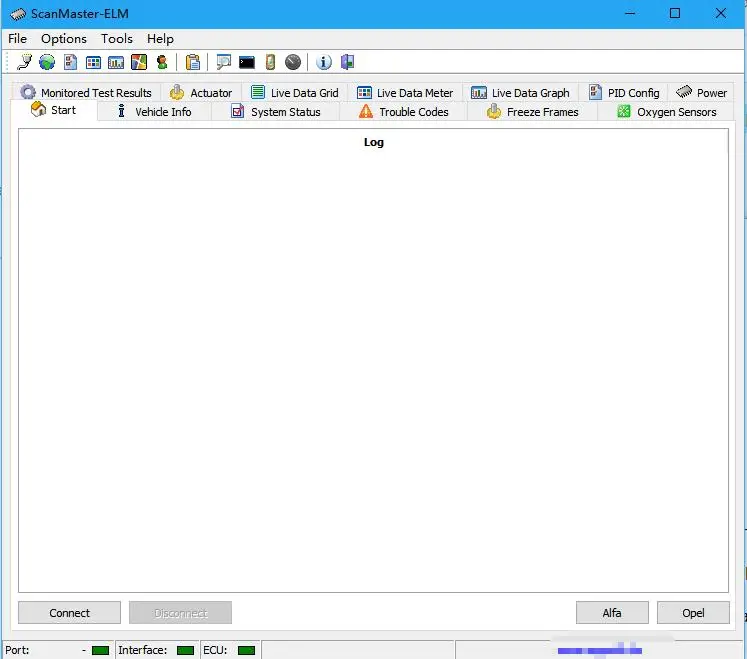Click the connect cable plug toolbar icon
The image size is (747, 659).
pos(24,62)
